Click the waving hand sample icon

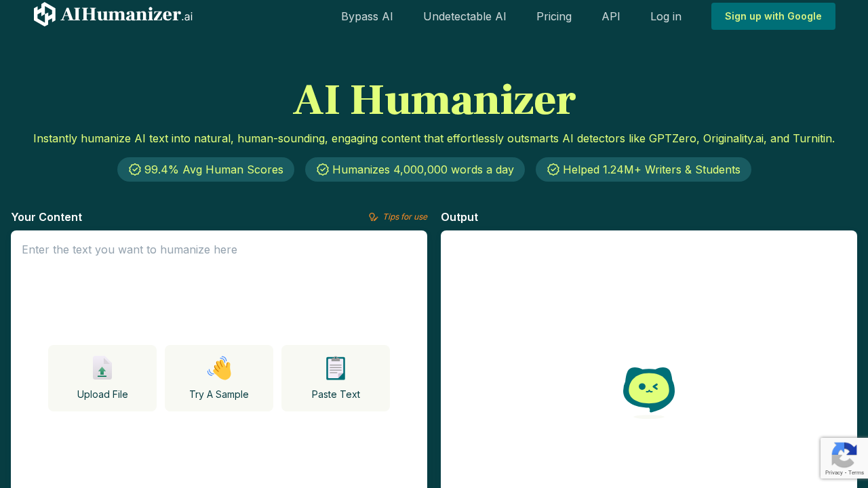tap(218, 368)
